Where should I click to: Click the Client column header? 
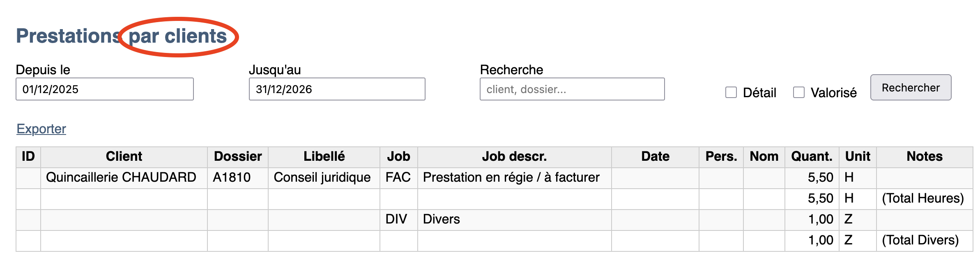pyautogui.click(x=124, y=157)
